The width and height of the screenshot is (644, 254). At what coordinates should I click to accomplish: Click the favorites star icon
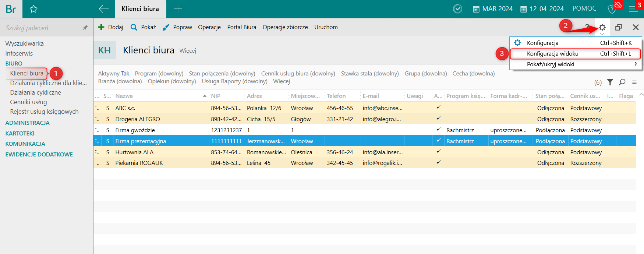click(33, 9)
